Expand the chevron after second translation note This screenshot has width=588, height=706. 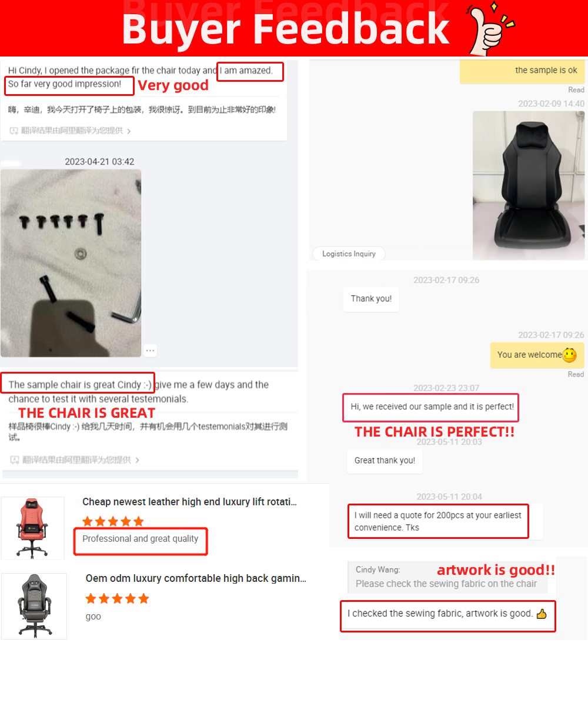(x=137, y=459)
